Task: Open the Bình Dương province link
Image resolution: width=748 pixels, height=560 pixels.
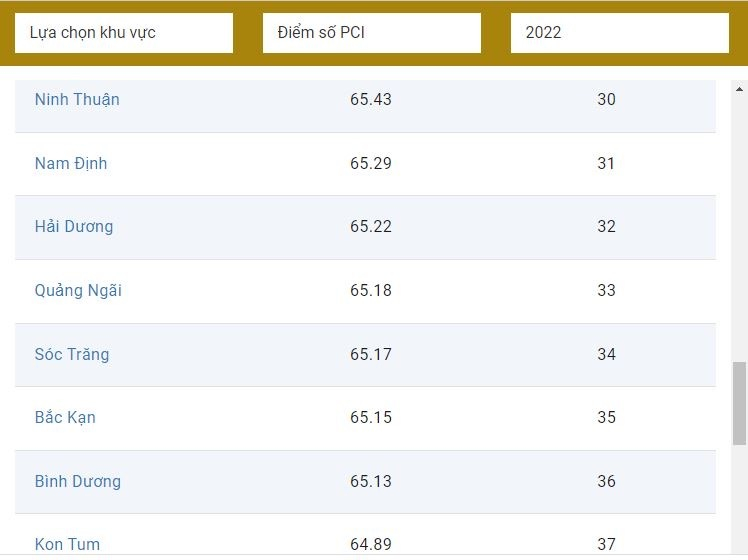Action: pos(78,481)
